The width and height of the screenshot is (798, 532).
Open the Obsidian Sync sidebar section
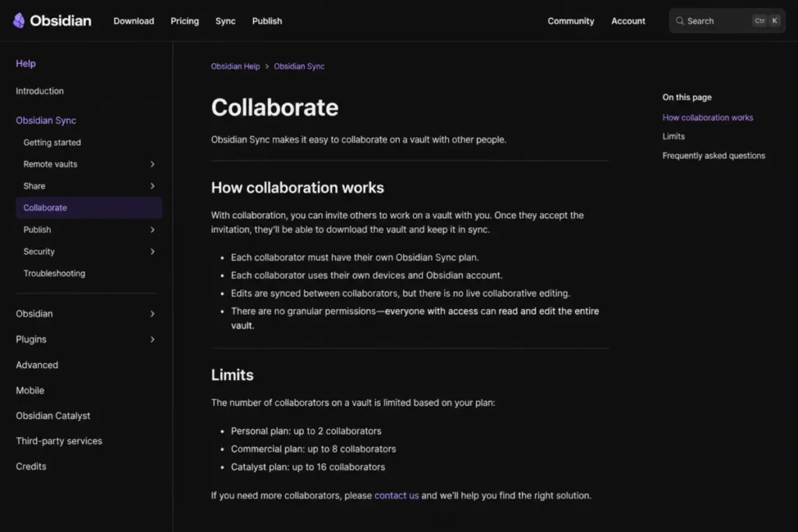coord(46,121)
